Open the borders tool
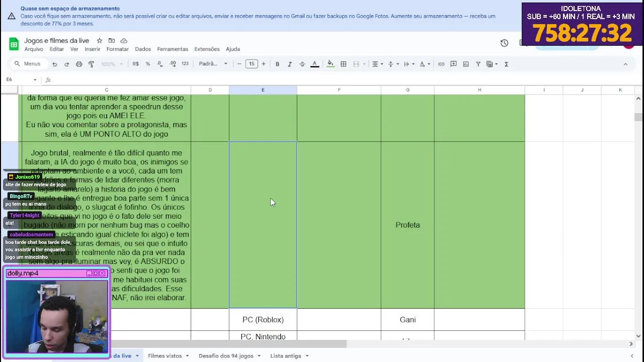The width and height of the screenshot is (644, 362). pyautogui.click(x=343, y=64)
